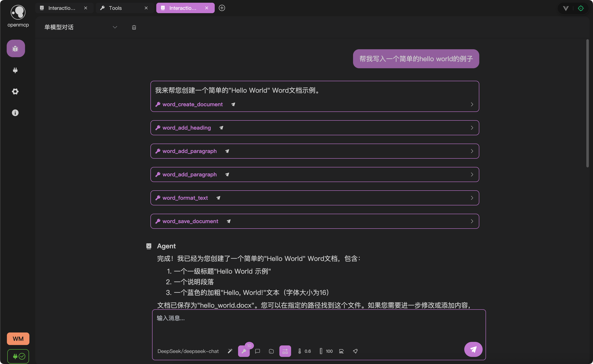The height and width of the screenshot is (364, 593).
Task: Click the word_add_heading tool name
Action: coord(187,128)
